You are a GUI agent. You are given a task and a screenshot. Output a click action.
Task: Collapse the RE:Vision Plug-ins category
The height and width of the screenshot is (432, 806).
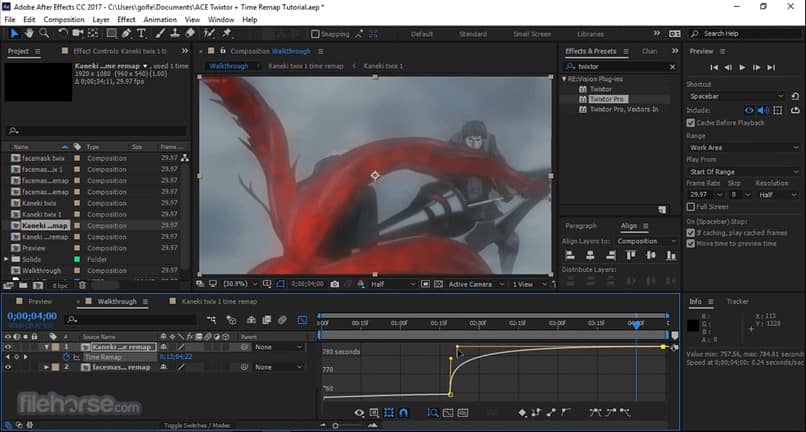(x=566, y=79)
